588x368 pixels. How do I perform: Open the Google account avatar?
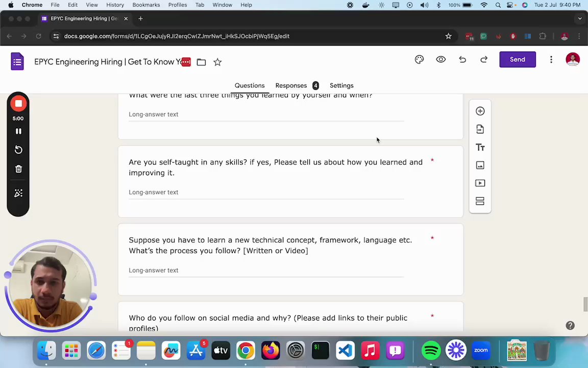pyautogui.click(x=572, y=59)
